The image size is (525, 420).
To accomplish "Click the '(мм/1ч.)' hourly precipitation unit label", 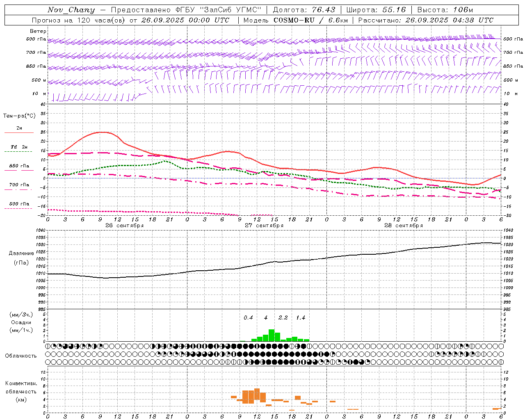I will [x=21, y=330].
